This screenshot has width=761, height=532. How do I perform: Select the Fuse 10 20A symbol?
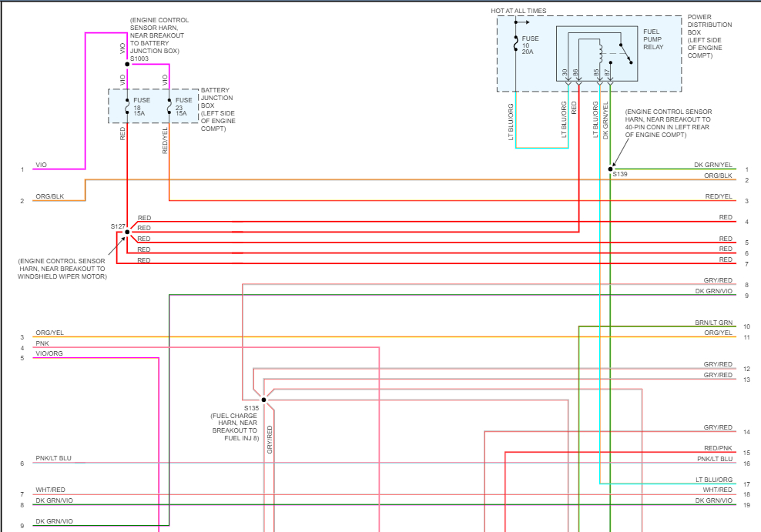(515, 45)
